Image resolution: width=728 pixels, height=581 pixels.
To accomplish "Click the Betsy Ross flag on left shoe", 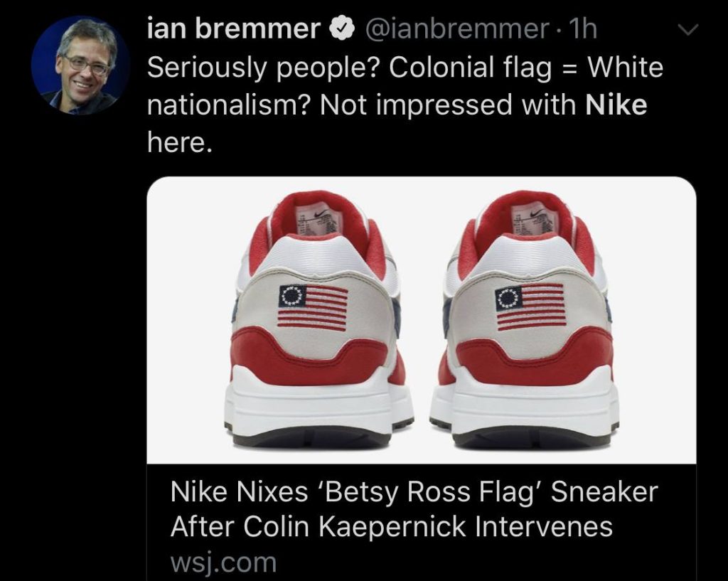I will coord(313,307).
